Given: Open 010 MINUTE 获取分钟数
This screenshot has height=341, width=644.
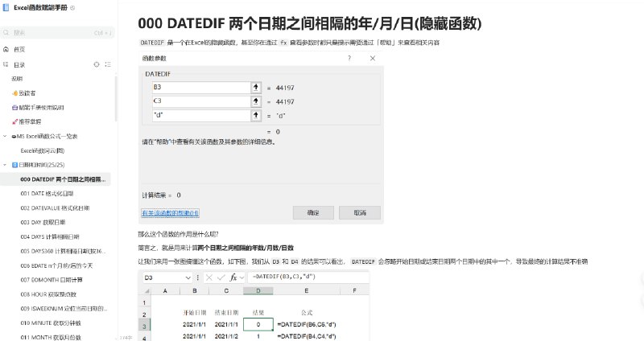Looking at the screenshot, I should 51,323.
